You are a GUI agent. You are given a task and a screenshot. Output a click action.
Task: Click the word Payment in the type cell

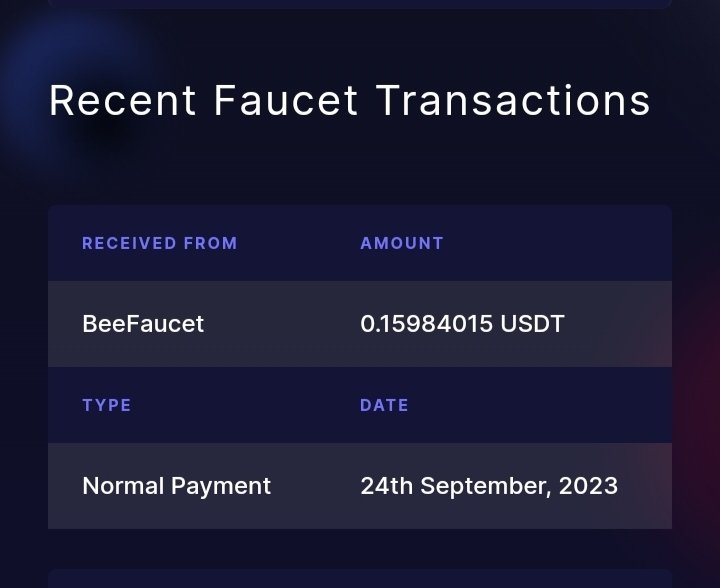coord(221,486)
